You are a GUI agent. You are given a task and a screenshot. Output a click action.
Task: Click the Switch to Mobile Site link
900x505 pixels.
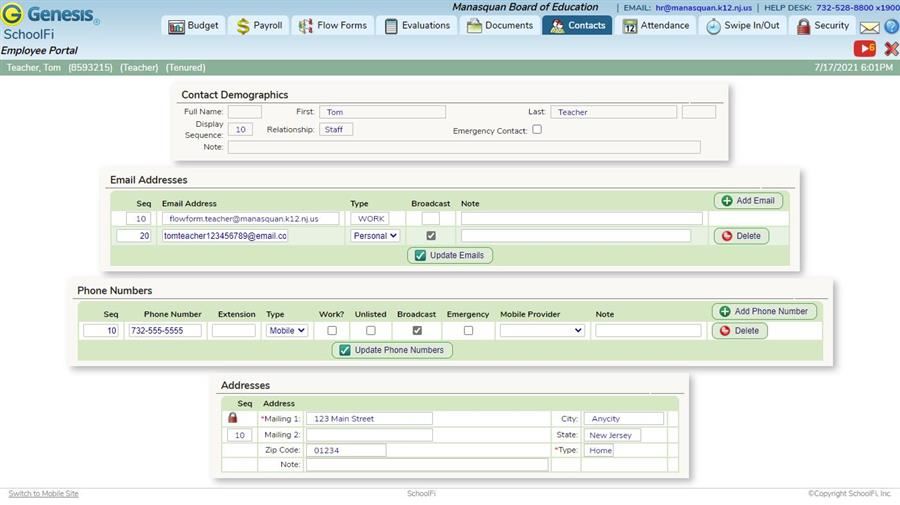(44, 494)
